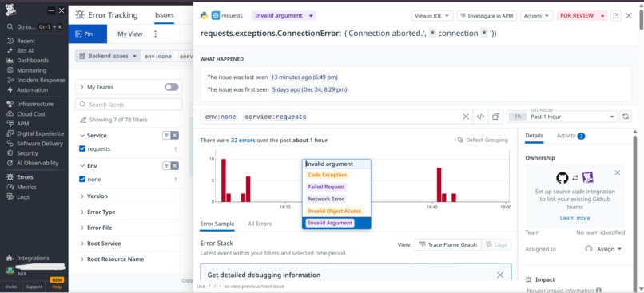
Task: Change FOR REVIEW status dropdown
Action: coord(582,16)
